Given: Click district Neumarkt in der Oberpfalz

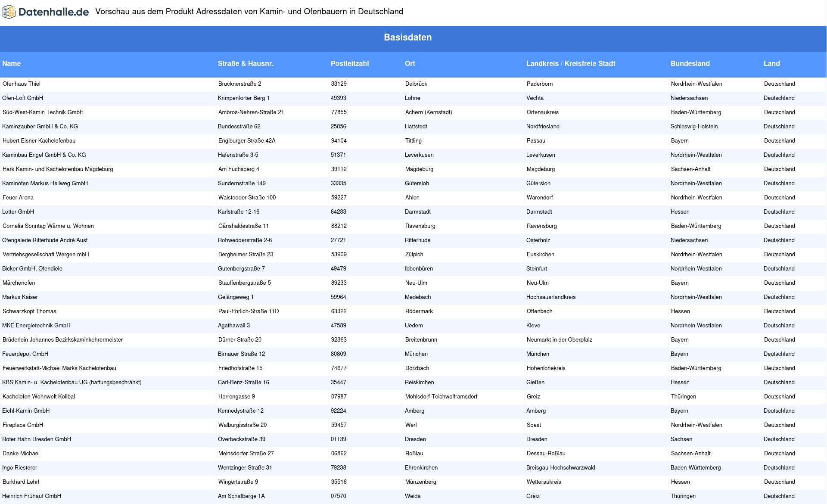Looking at the screenshot, I should pyautogui.click(x=560, y=340).
